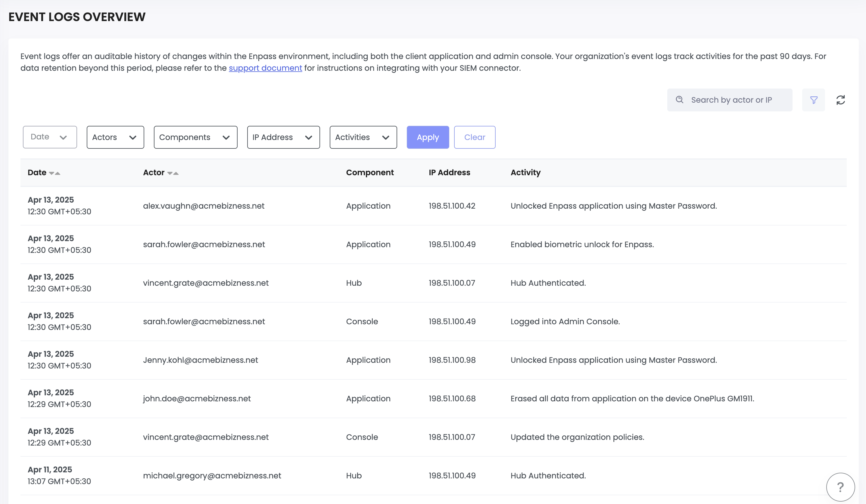Click the filter funnel icon
Viewport: 866px width, 504px height.
coord(813,100)
